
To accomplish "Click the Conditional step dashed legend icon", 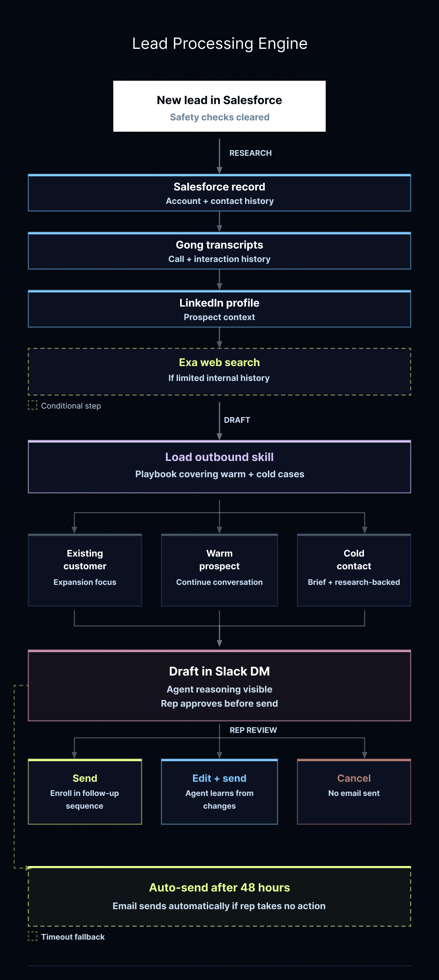I will (33, 405).
